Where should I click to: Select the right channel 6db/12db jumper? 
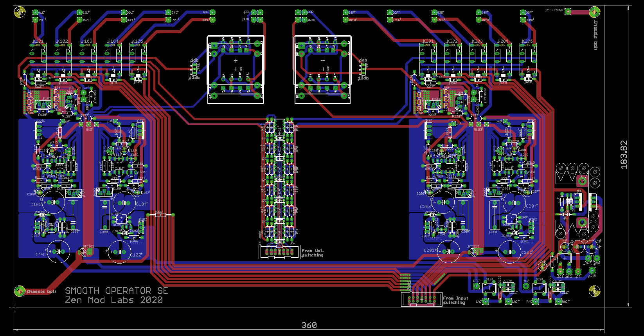[363, 70]
